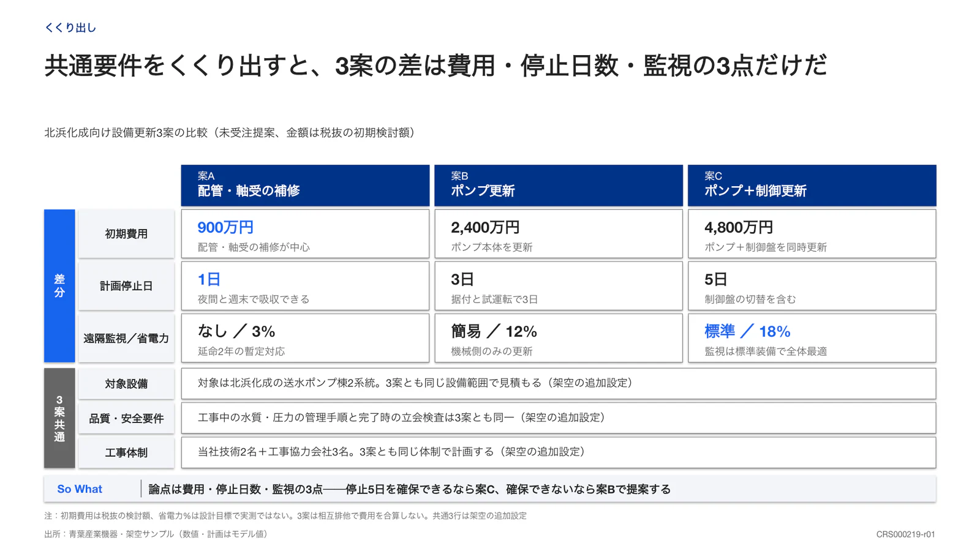
Task: Click the ポンプ＋制御盤を同時更新 note
Action: click(766, 247)
